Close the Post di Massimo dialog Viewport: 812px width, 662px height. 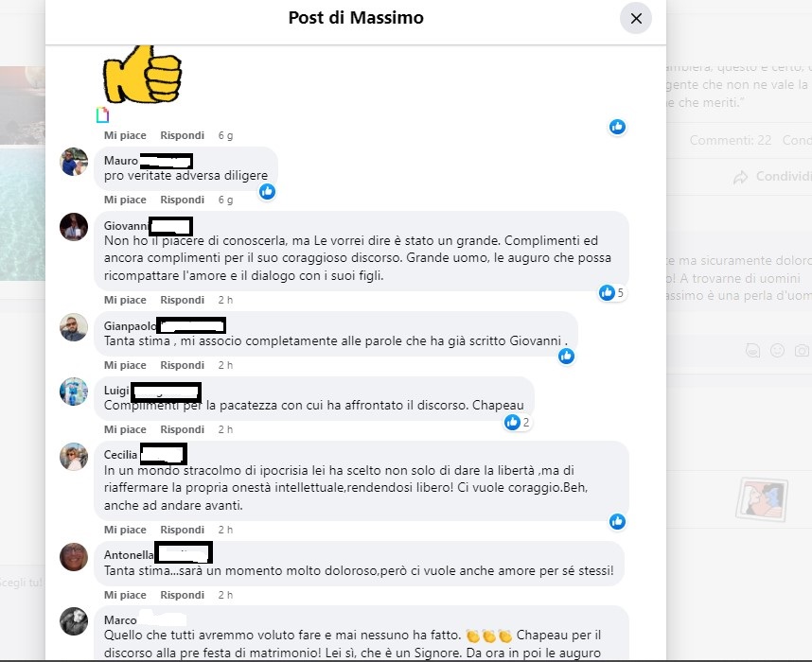click(x=635, y=19)
